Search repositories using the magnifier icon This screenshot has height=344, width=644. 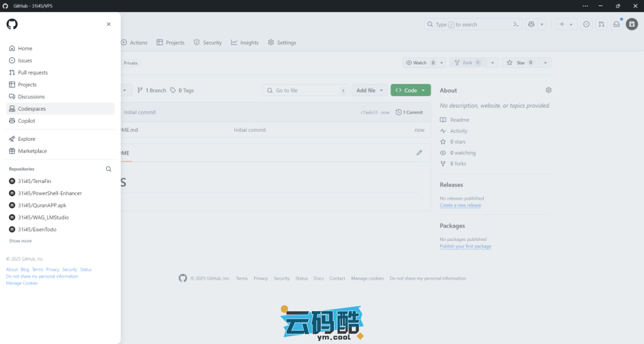[x=109, y=169]
